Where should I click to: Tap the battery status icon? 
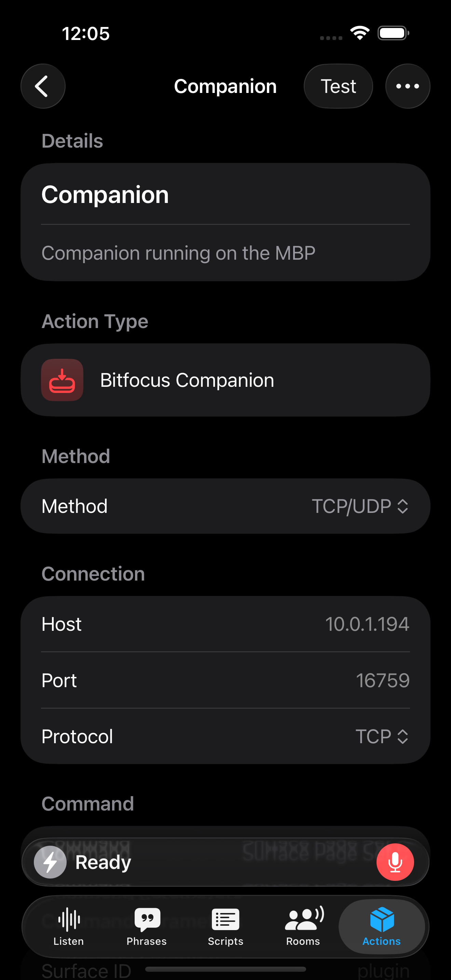click(393, 33)
